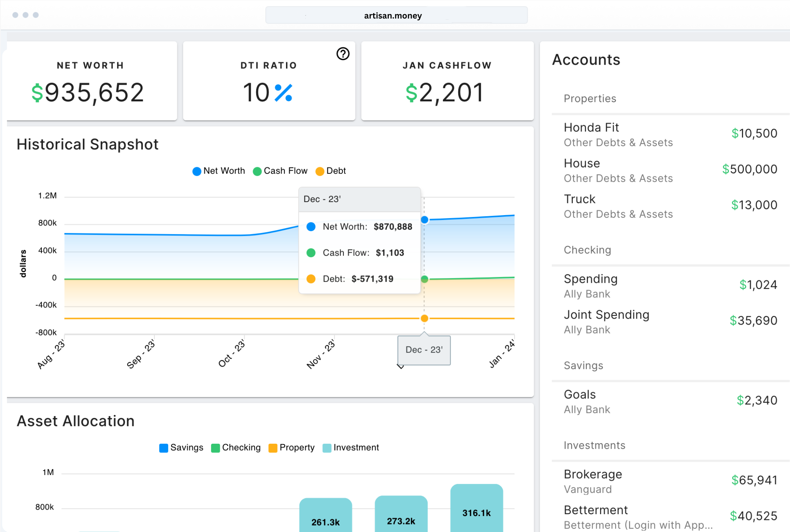790x532 pixels.
Task: Click the blue Net Worth data point for Dec
Action: (424, 220)
